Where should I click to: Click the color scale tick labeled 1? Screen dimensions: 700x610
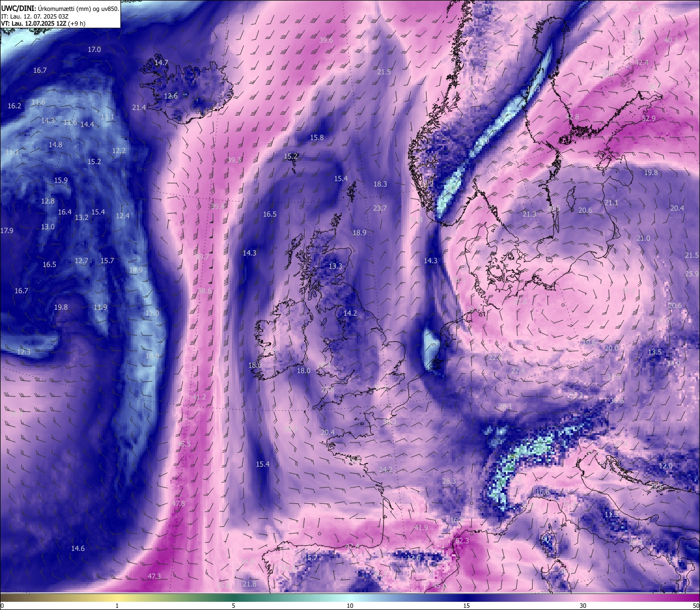[x=117, y=606]
